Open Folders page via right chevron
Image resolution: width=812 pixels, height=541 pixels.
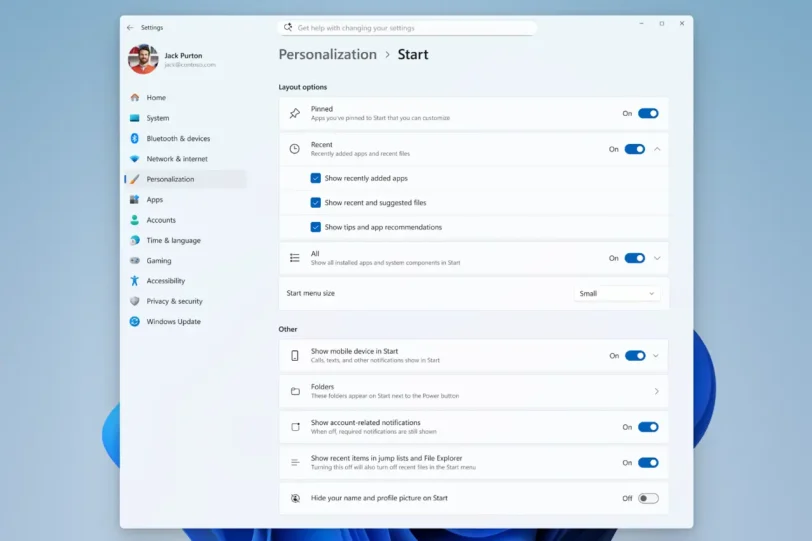coord(657,391)
